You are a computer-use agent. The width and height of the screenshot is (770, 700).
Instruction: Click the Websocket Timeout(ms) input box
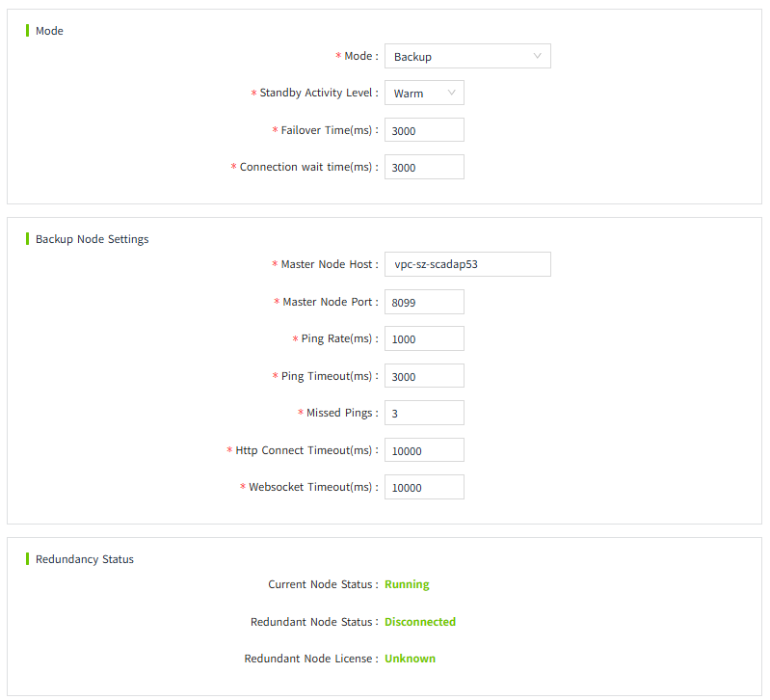pos(424,487)
